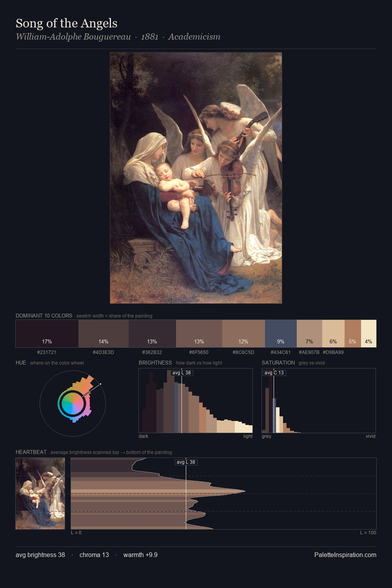This screenshot has width=392, height=588.
Task: Select the #8C6C5D swatch at 12%
Action: [x=243, y=334]
